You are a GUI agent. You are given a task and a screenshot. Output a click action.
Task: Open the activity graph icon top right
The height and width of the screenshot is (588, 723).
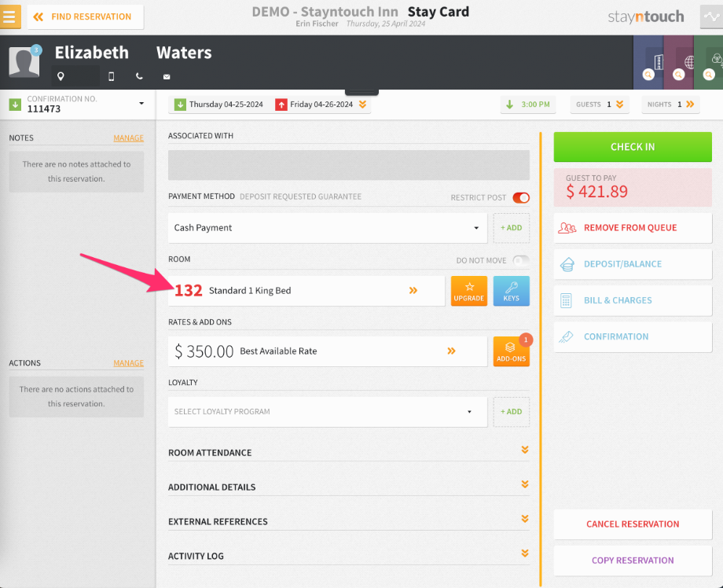[x=711, y=17]
